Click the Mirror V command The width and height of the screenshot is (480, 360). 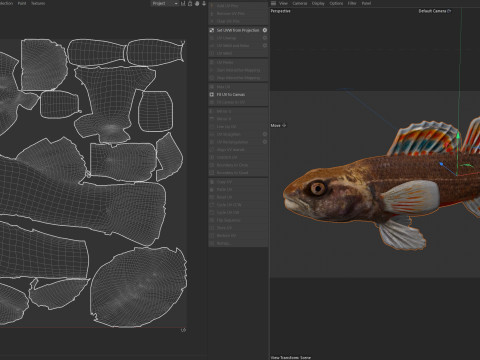tap(238, 119)
